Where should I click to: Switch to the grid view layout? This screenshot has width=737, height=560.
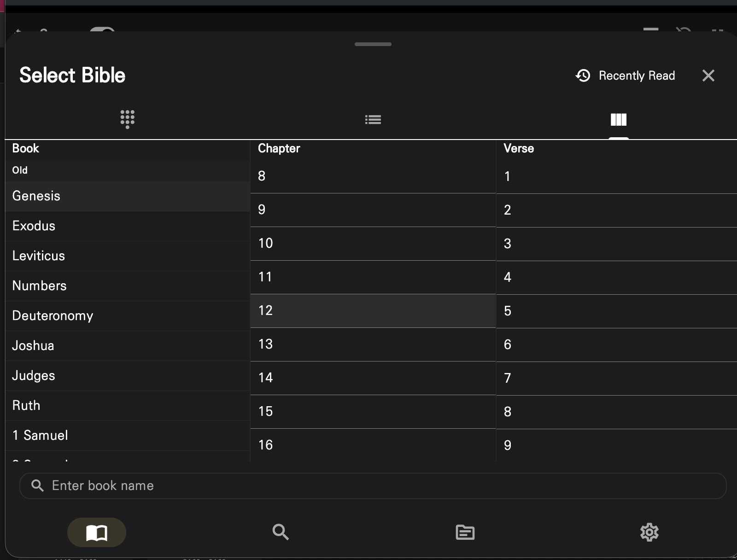click(x=127, y=119)
